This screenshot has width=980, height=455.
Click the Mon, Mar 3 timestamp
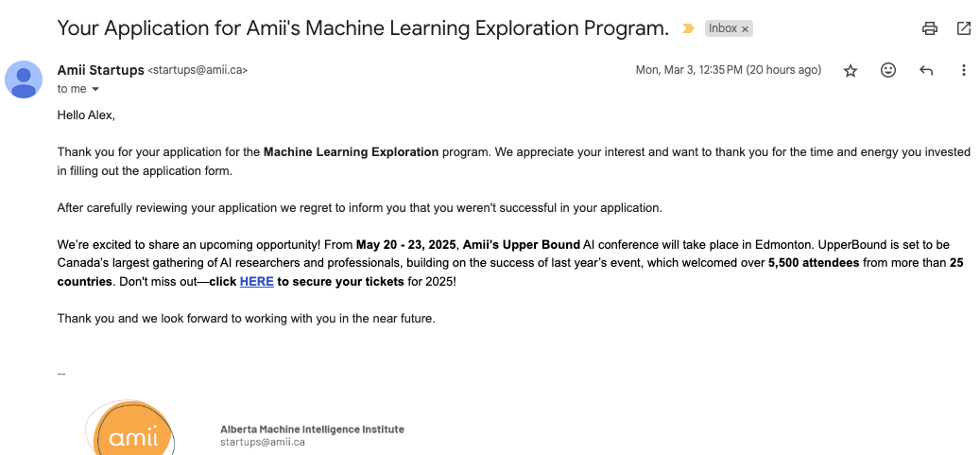pos(728,71)
